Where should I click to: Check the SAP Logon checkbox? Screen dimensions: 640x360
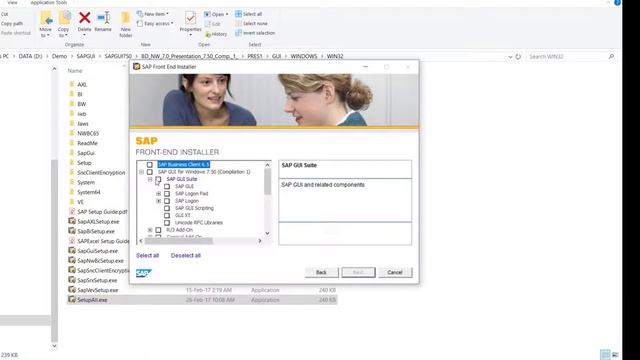[167, 201]
